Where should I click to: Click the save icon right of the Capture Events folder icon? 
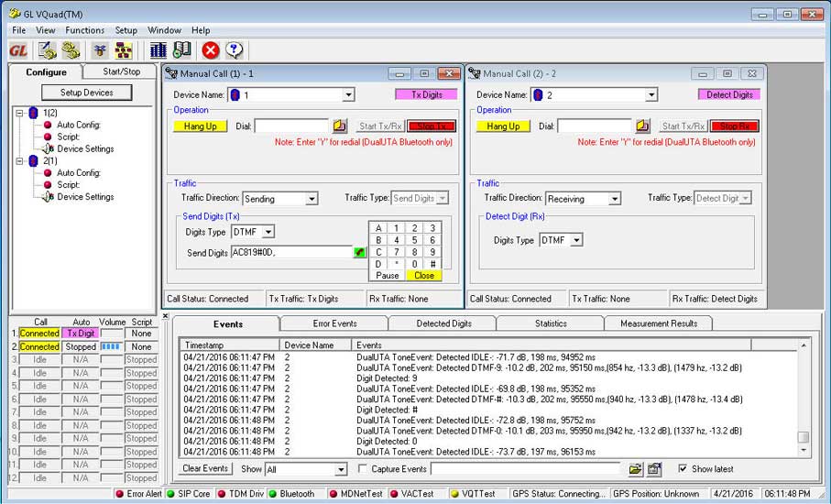pos(654,469)
